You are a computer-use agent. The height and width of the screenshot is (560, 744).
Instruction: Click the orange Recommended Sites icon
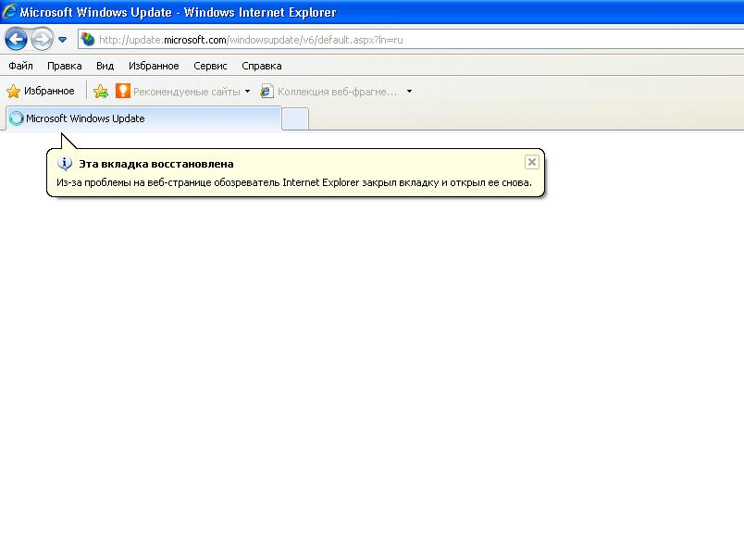point(123,91)
